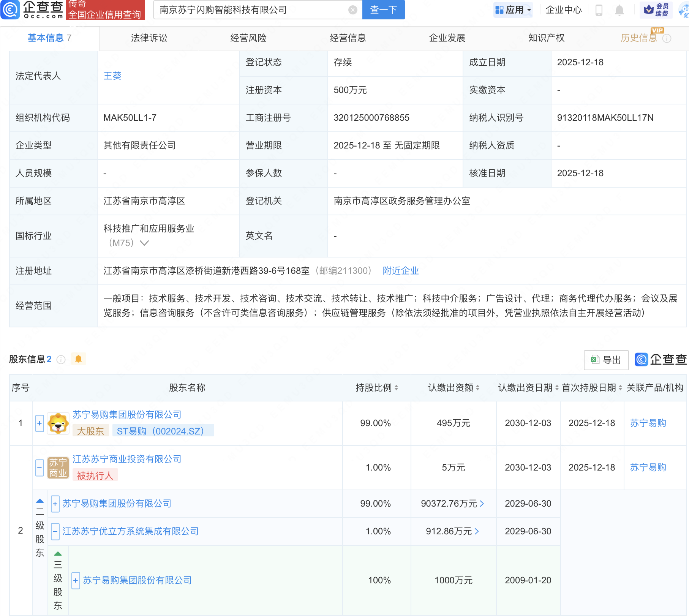Click the clear × icon in search box
Image resolution: width=689 pixels, height=616 pixels.
[352, 10]
